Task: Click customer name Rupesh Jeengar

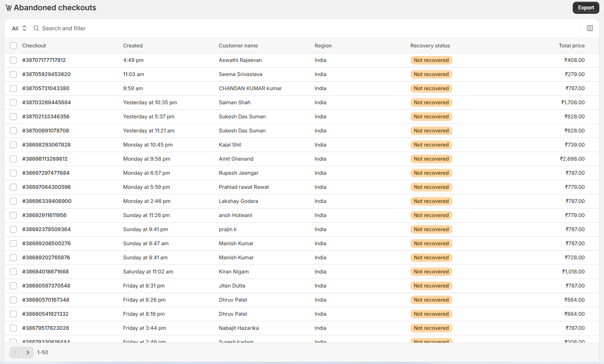Action: click(239, 173)
